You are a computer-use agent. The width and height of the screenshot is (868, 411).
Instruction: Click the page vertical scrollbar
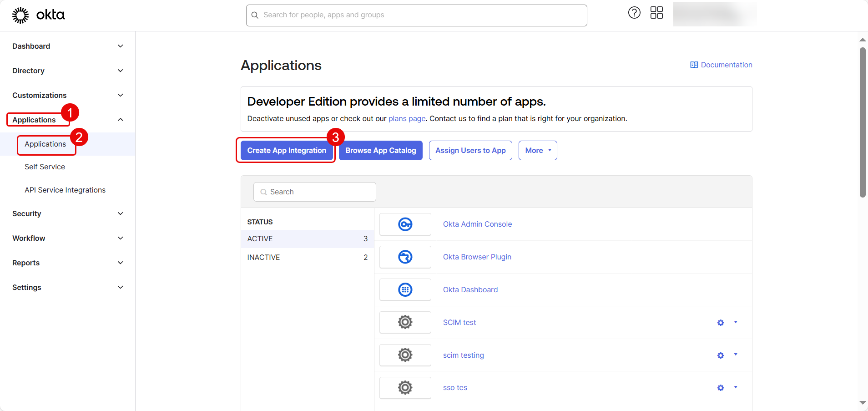tap(863, 123)
